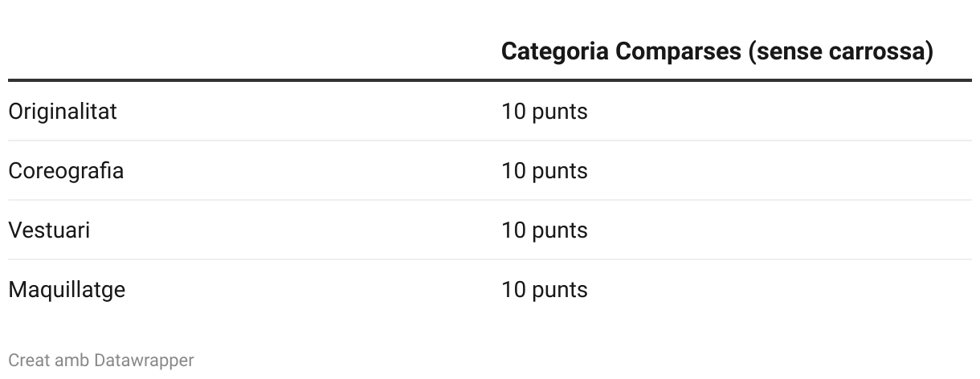The image size is (980, 379).
Task: Click the empty header cell above Originalitat
Action: tap(241, 51)
